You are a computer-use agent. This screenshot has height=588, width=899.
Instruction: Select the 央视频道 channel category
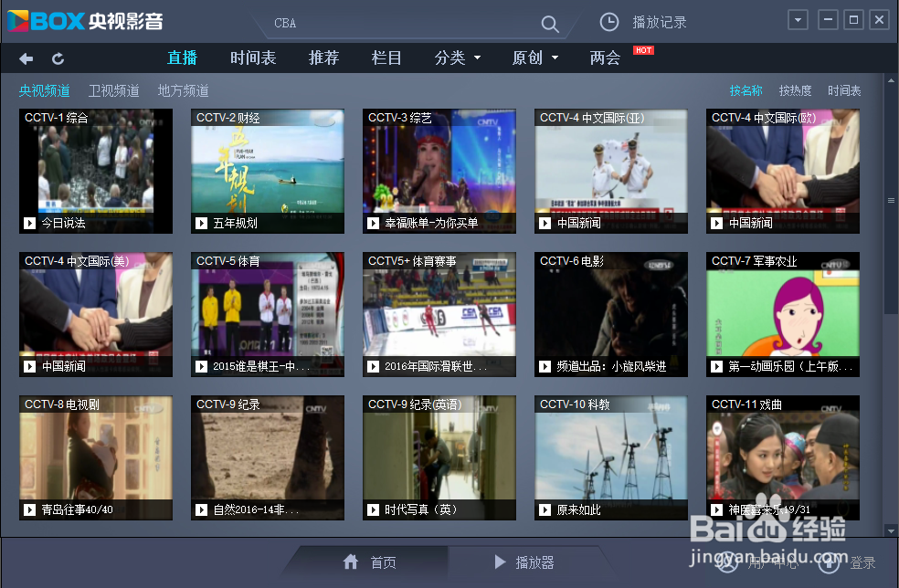[x=44, y=90]
